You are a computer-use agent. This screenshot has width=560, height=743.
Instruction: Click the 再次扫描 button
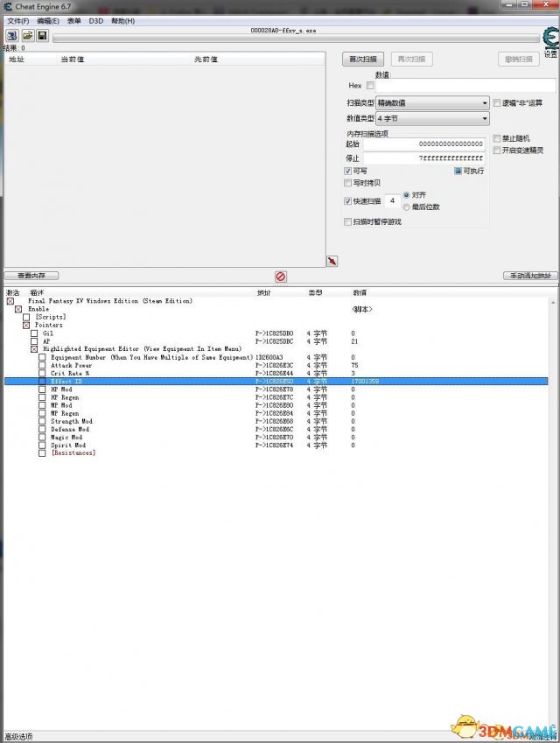point(412,60)
